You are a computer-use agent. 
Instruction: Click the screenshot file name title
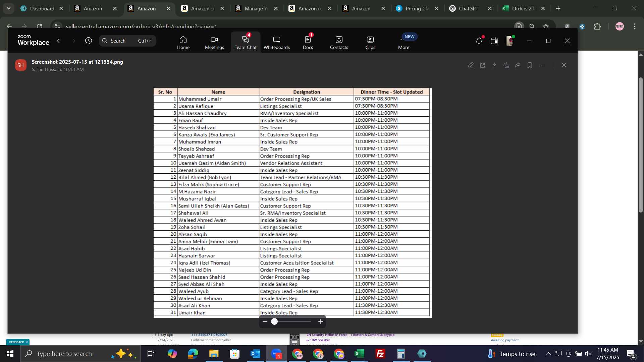(77, 62)
